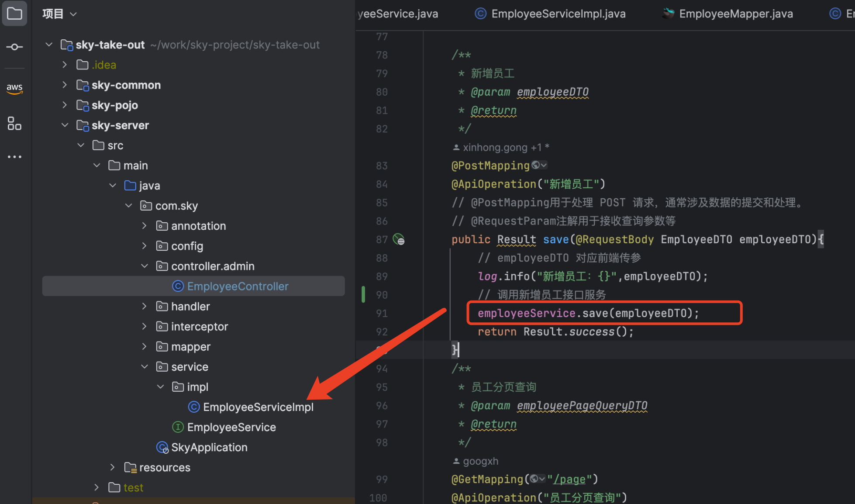The width and height of the screenshot is (855, 504).
Task: Click the EmployeeController class icon in tree
Action: 178,286
